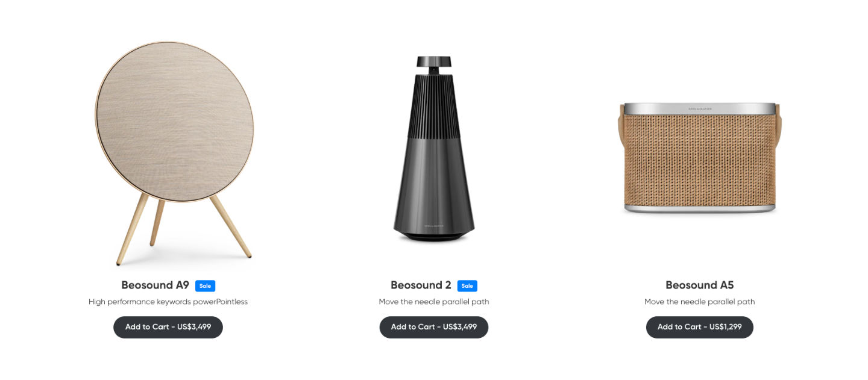Click the brand logo on the A5's aluminum top
Image resolution: width=868 pixels, height=380 pixels.
700,108
